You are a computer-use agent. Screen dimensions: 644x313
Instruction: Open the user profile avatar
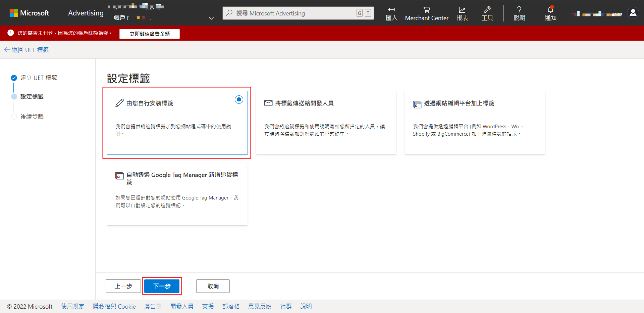[633, 13]
